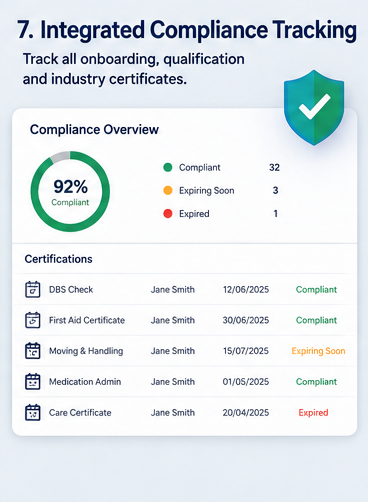368x502 pixels.
Task: Click the Expired legend label
Action: tap(194, 214)
